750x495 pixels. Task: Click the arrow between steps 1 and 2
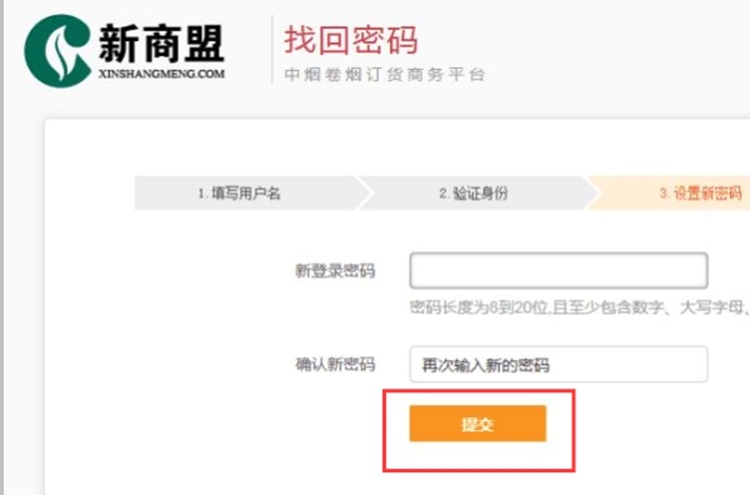(x=364, y=193)
